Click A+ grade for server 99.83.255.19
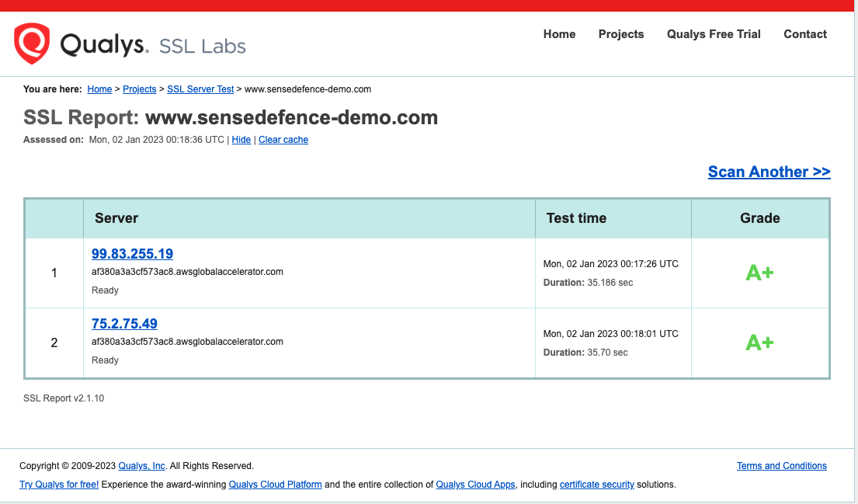 [x=759, y=273]
